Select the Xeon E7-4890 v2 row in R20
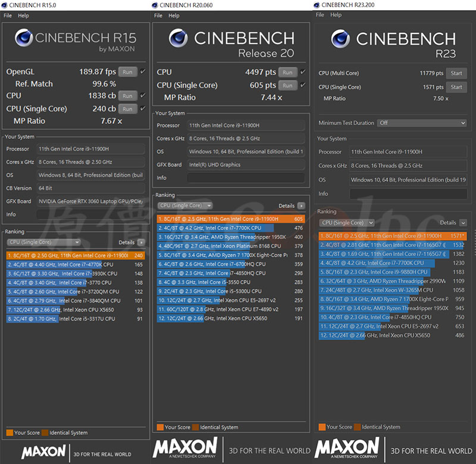 coord(231,309)
